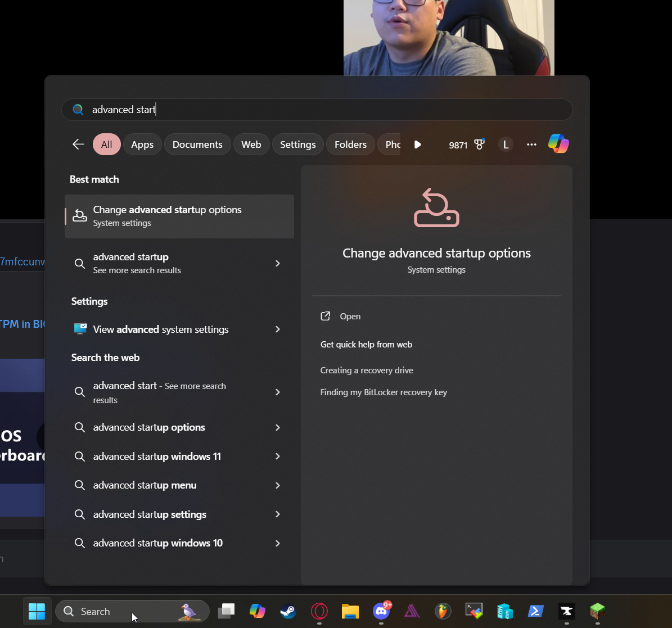Open Steam from the taskbar
This screenshot has width=672, height=628.
(288, 611)
